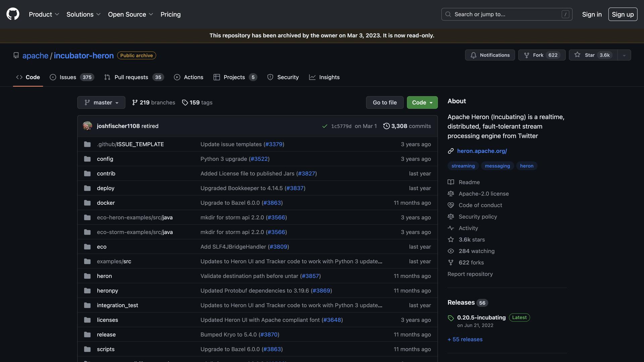Click the Readme book icon
This screenshot has width=644, height=362.
pyautogui.click(x=451, y=182)
